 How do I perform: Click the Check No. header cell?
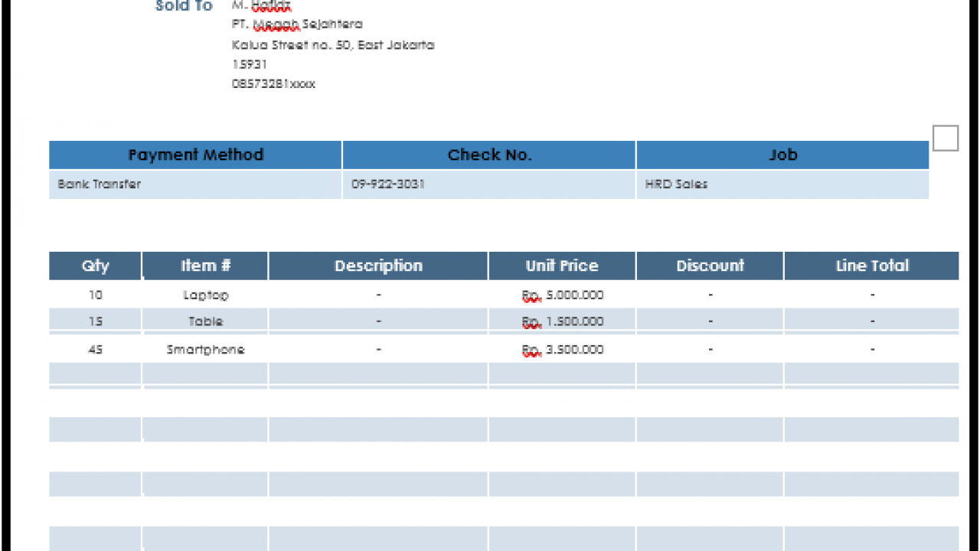(489, 155)
